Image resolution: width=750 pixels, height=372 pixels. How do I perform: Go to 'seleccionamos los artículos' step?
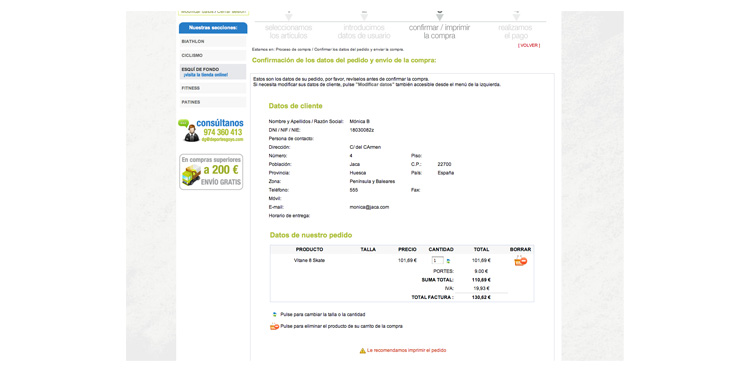pos(288,32)
